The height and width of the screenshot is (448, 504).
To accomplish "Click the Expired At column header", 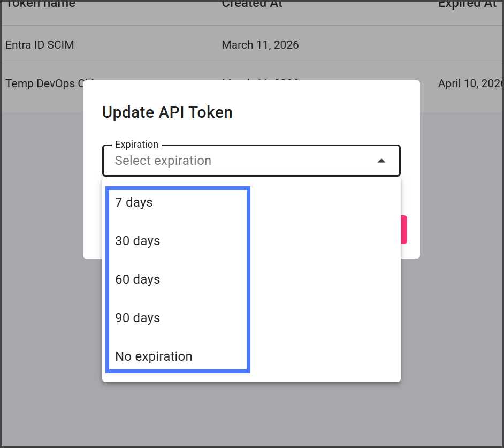I will 467,4.
